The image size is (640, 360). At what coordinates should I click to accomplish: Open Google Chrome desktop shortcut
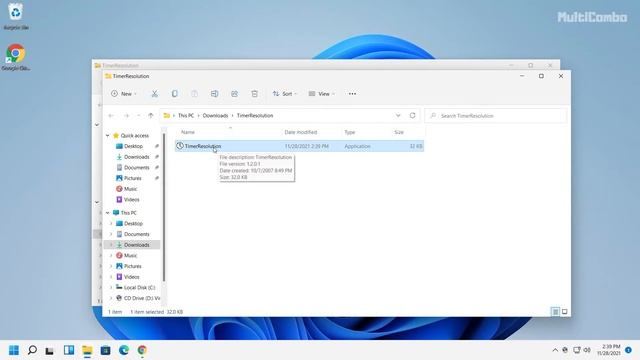click(x=16, y=57)
